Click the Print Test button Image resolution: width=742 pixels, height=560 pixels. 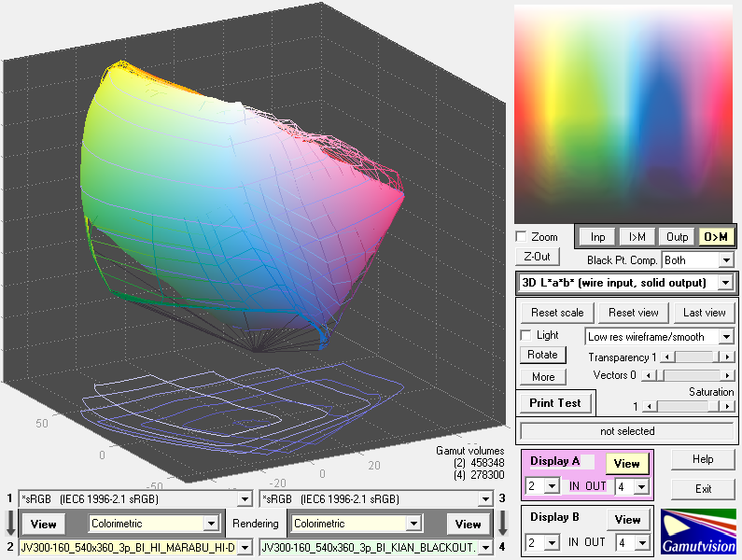[554, 403]
